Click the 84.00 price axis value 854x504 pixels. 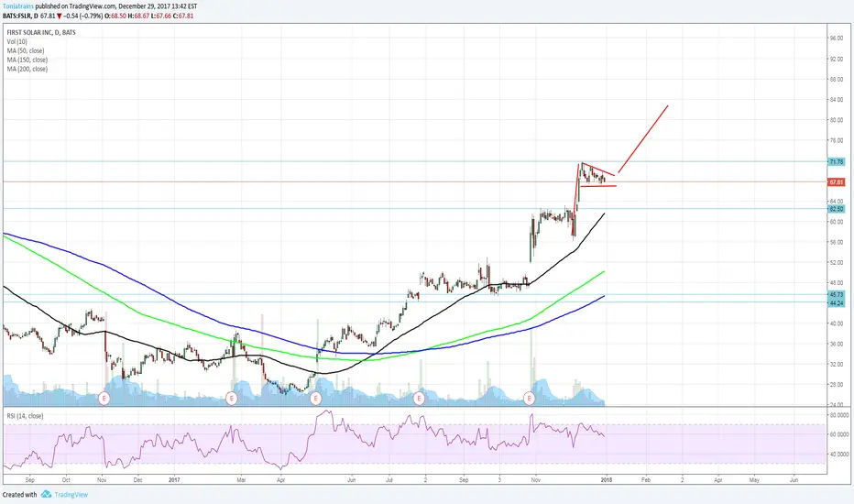836,100
